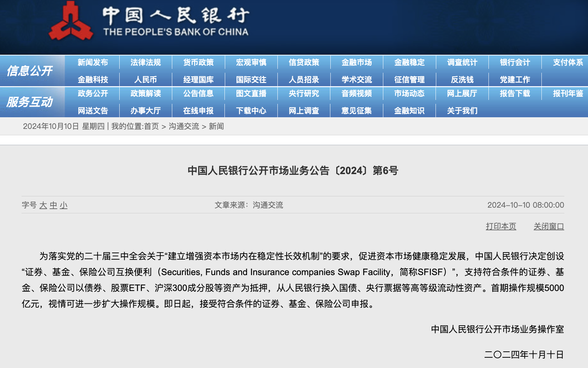Enter the 下载中心 download center
Viewport: 588px width, 368px height.
tap(251, 111)
